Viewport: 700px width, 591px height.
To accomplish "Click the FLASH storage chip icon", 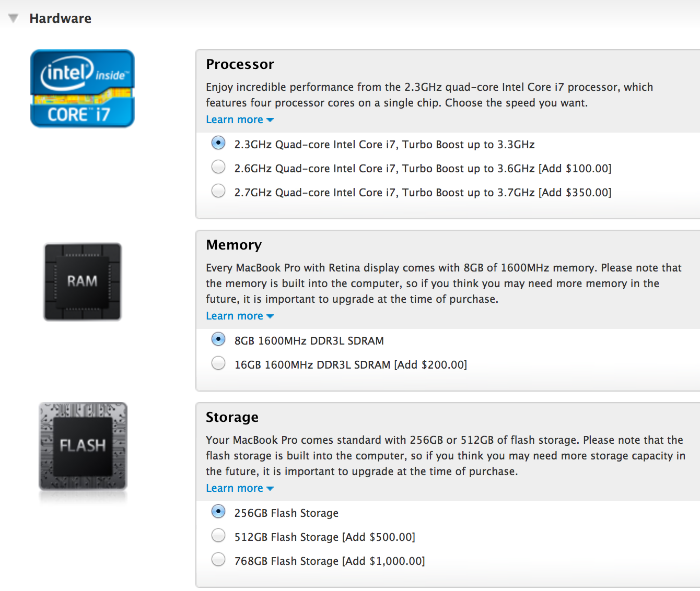I will coord(82,446).
